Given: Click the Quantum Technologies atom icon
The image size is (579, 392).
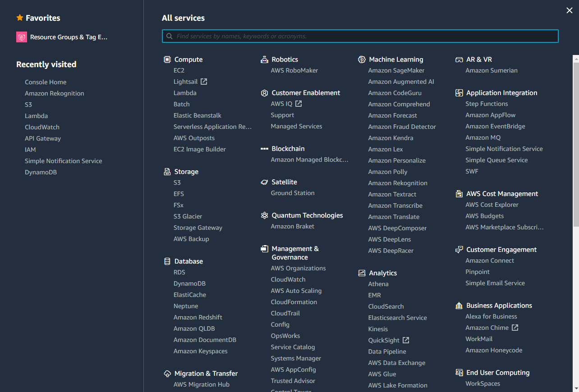Looking at the screenshot, I should coord(264,215).
